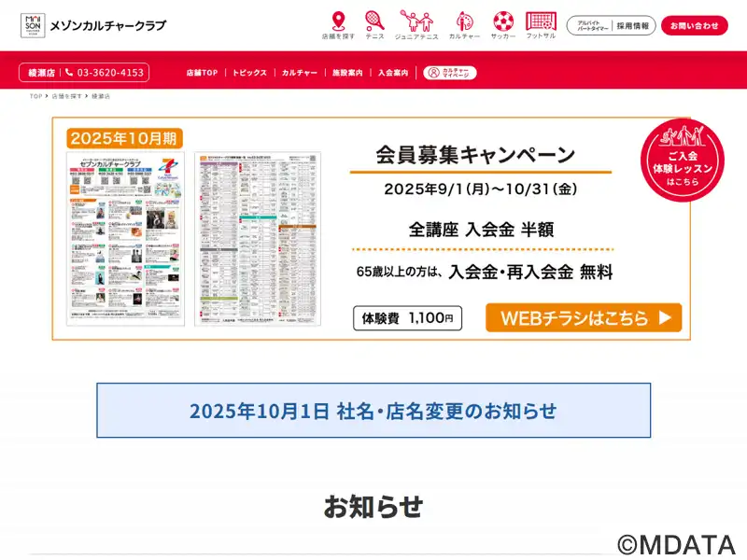
Task: Click 会員募集キャンペーン heading
Action: click(x=475, y=155)
